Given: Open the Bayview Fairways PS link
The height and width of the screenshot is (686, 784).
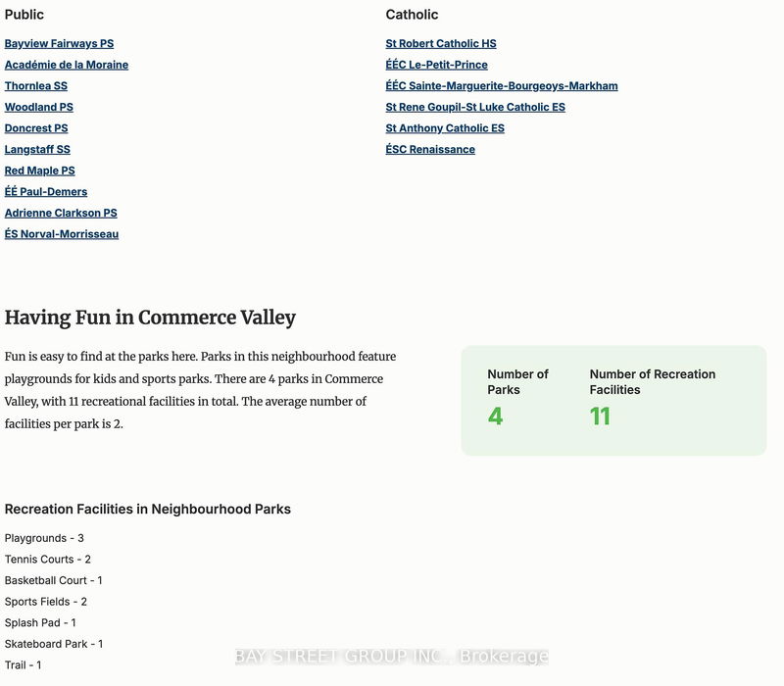Looking at the screenshot, I should [x=59, y=43].
